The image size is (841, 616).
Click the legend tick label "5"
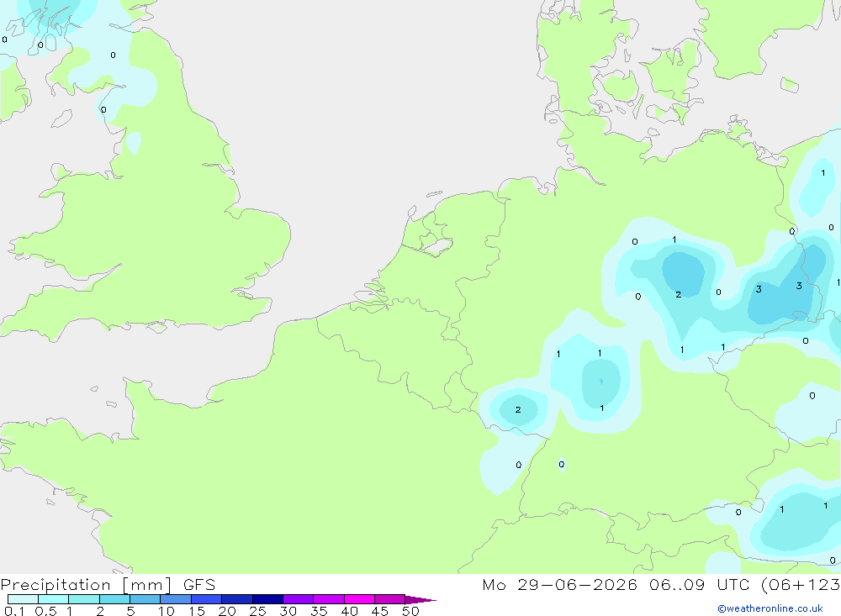(x=130, y=611)
